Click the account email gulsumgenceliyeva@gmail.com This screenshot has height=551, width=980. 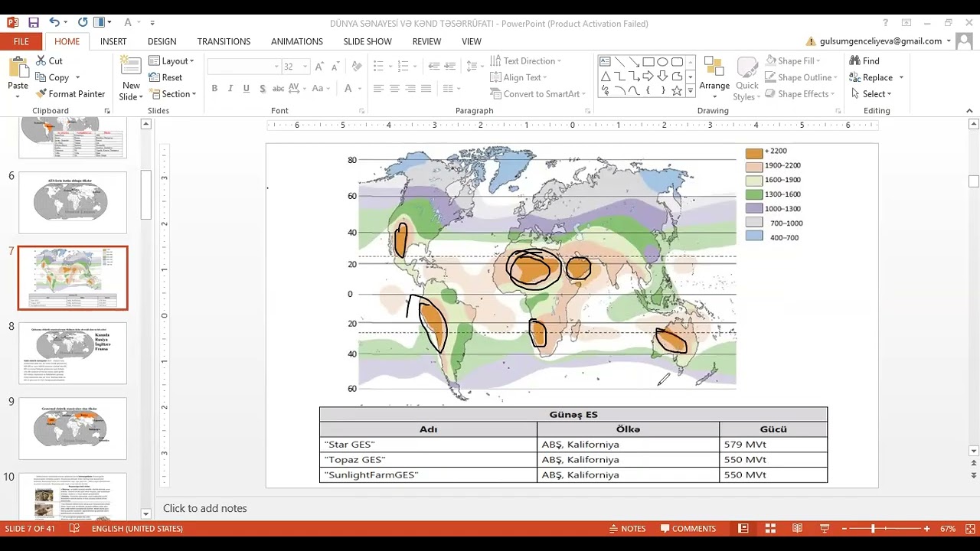(880, 41)
